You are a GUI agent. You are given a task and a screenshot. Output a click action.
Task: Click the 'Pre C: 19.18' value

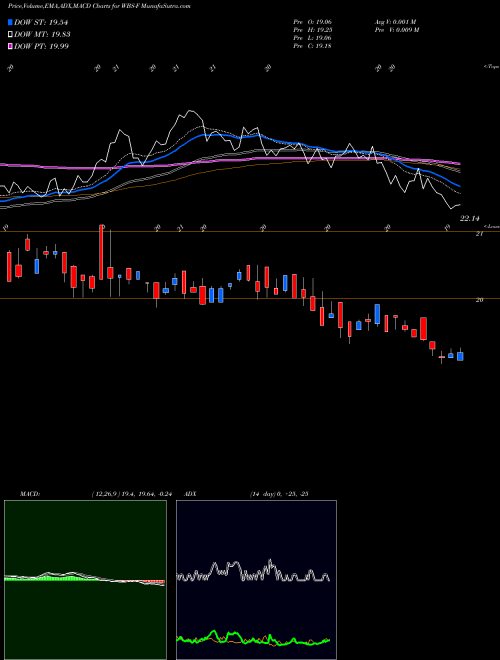(x=313, y=46)
